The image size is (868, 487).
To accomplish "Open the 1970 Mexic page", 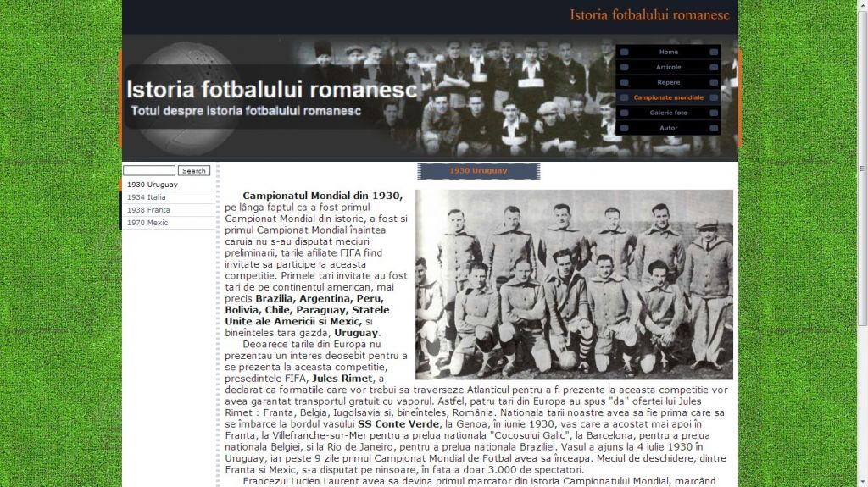I will 147,223.
